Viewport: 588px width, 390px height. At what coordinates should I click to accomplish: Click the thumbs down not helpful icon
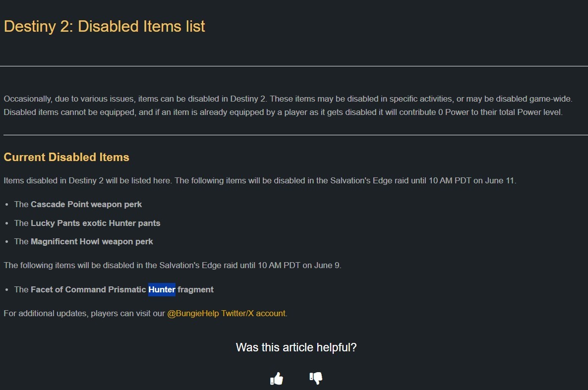point(316,378)
